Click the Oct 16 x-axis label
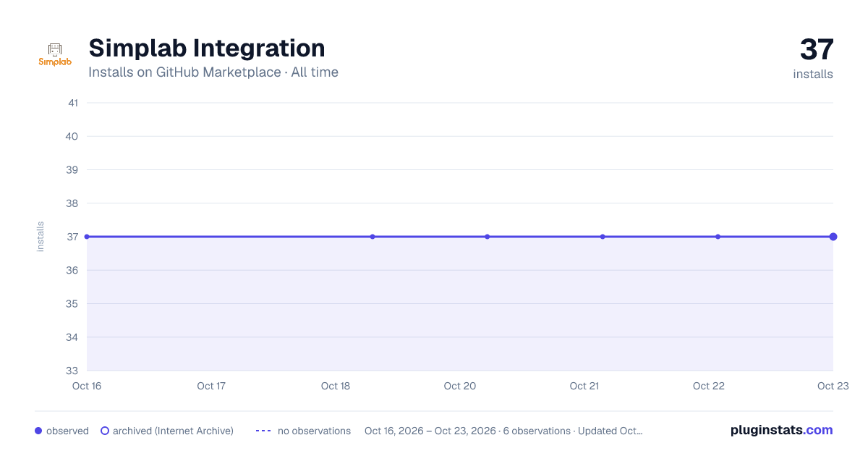Image resolution: width=868 pixels, height=456 pixels. coord(87,386)
